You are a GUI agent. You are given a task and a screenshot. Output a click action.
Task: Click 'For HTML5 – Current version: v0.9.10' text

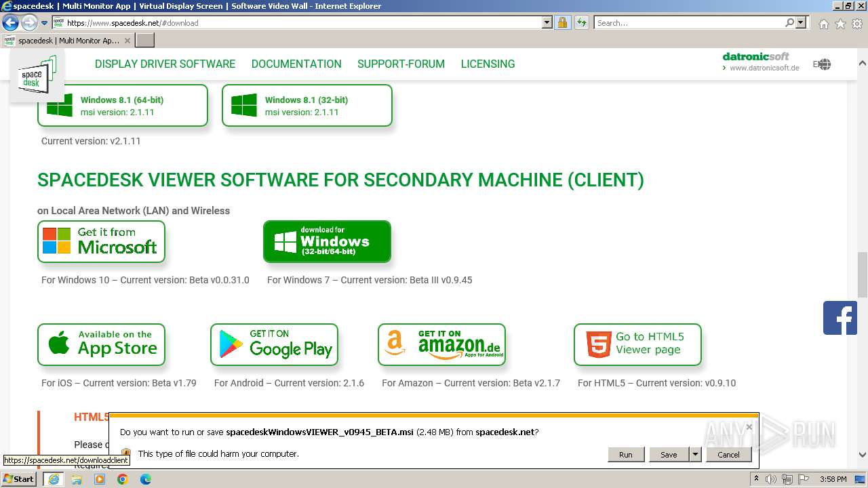(656, 383)
